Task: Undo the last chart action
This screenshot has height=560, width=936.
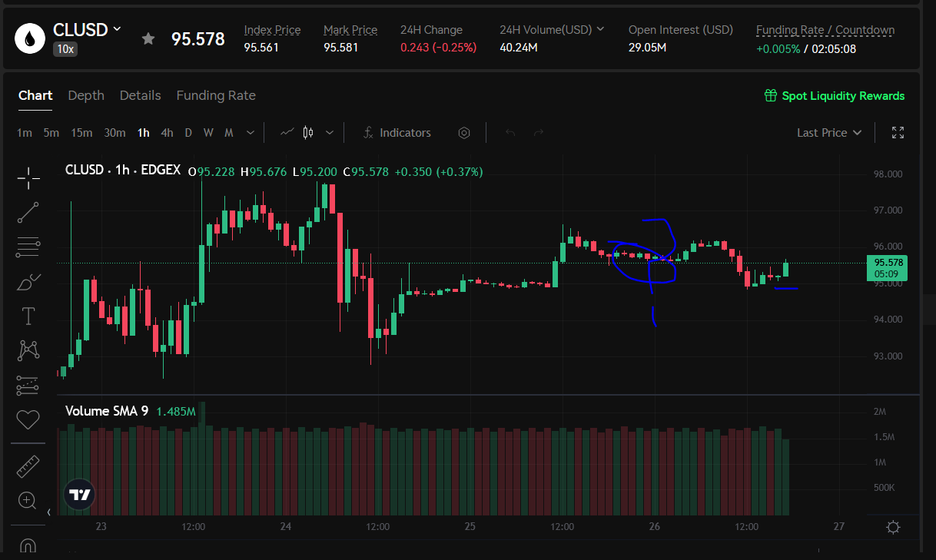Action: coord(510,132)
